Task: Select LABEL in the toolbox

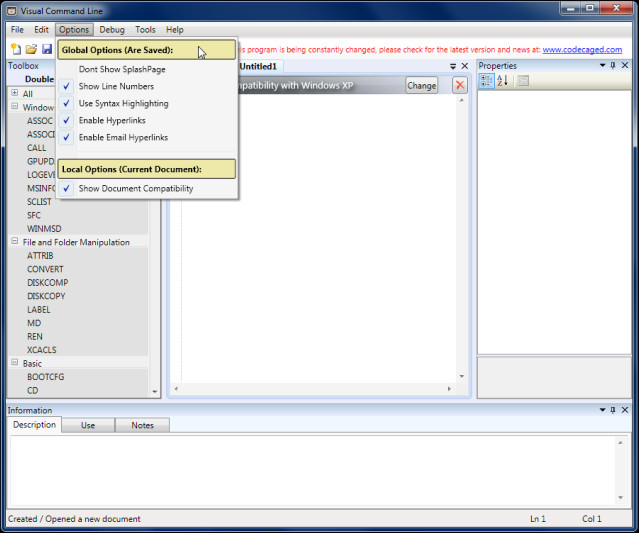Action: [39, 310]
